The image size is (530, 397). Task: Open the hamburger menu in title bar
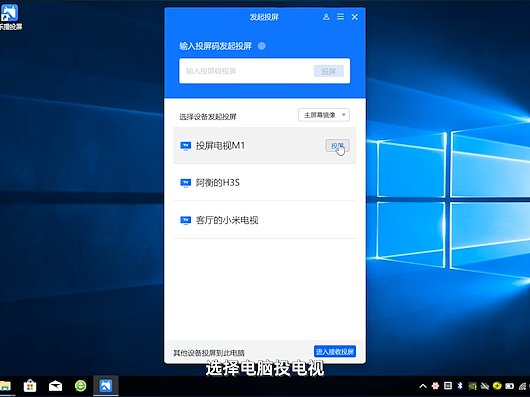tap(340, 17)
